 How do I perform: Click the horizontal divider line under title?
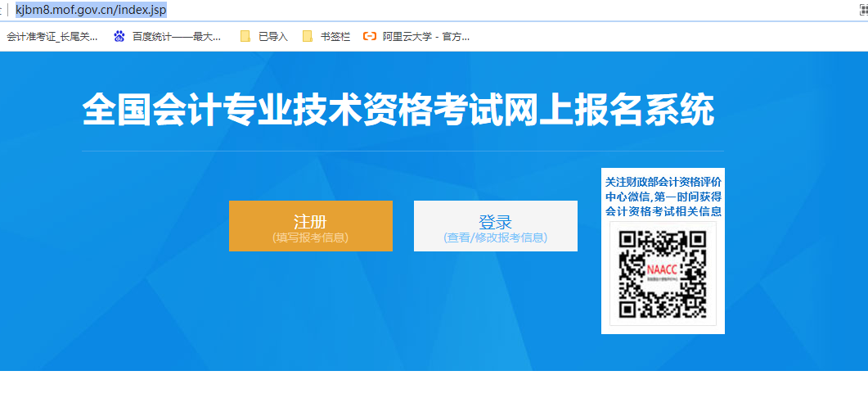click(x=403, y=152)
